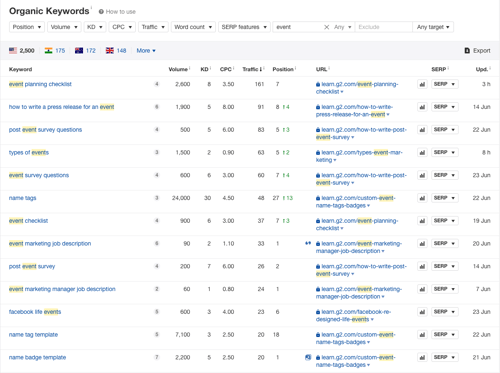The width and height of the screenshot is (500, 373).
Task: Click the How to use link
Action: point(121,12)
